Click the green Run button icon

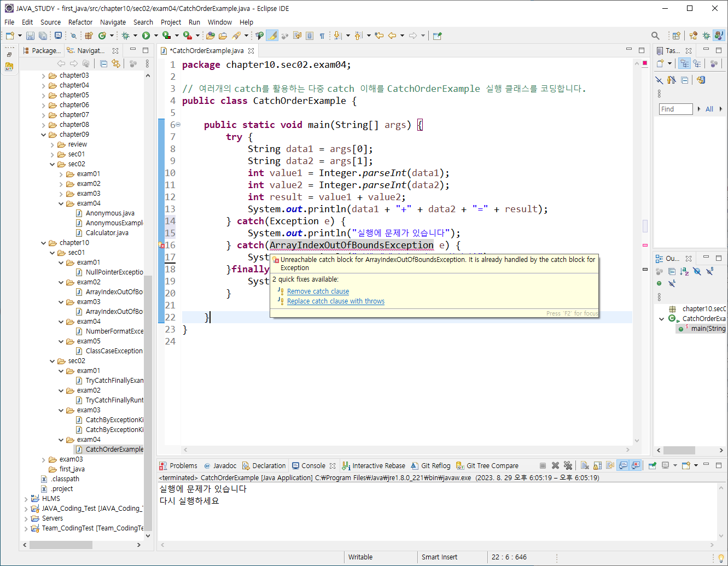coord(146,36)
